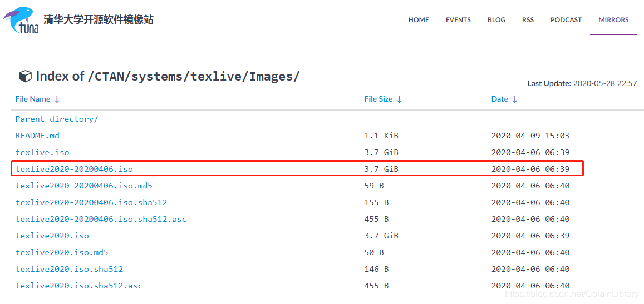The height and width of the screenshot is (304, 644).
Task: Click the 146 B file size cell
Action: click(x=376, y=269)
